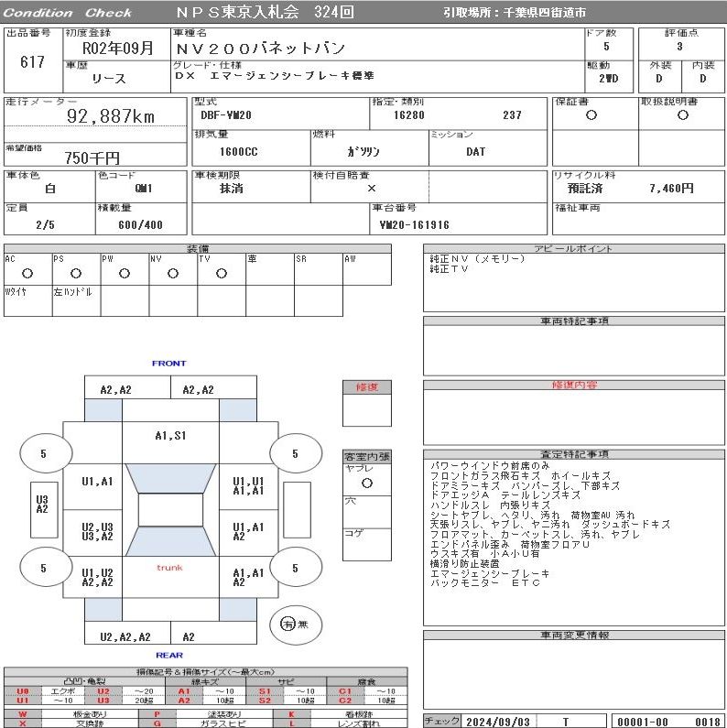Click the vehicle name NV200バネットバン
This screenshot has width=727, height=728.
click(260, 49)
